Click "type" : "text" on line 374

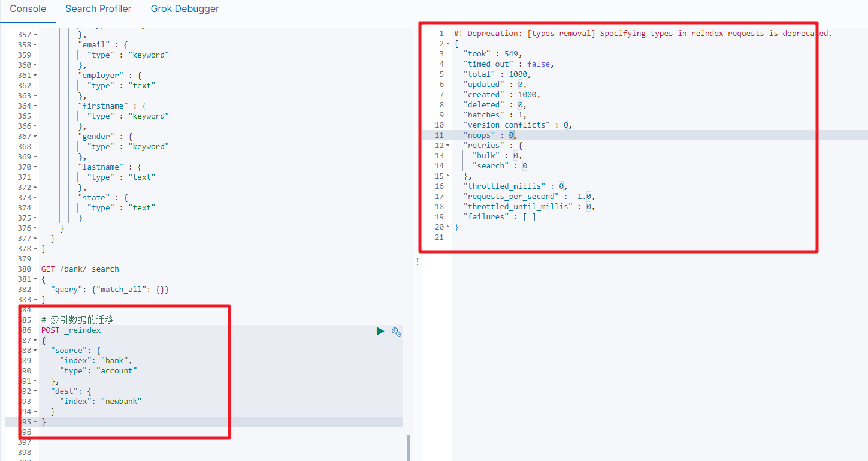point(121,208)
